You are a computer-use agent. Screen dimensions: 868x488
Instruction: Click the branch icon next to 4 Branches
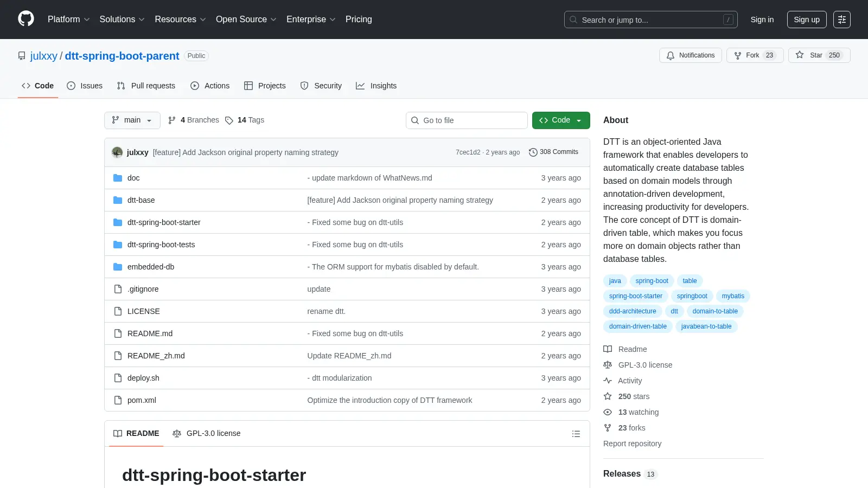tap(172, 120)
